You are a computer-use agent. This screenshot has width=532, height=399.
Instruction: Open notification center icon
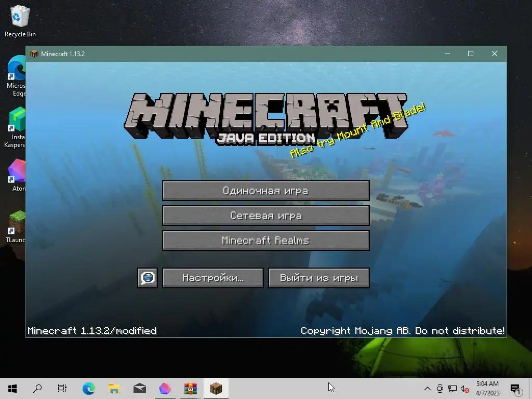point(515,389)
